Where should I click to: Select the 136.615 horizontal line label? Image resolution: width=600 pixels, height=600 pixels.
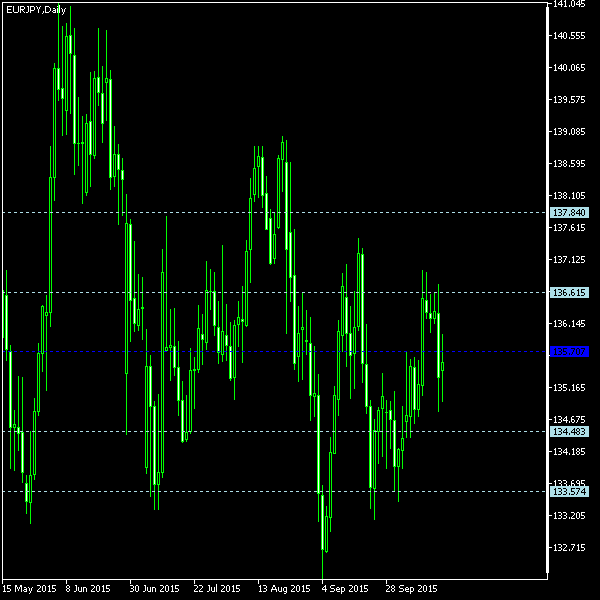(x=569, y=293)
